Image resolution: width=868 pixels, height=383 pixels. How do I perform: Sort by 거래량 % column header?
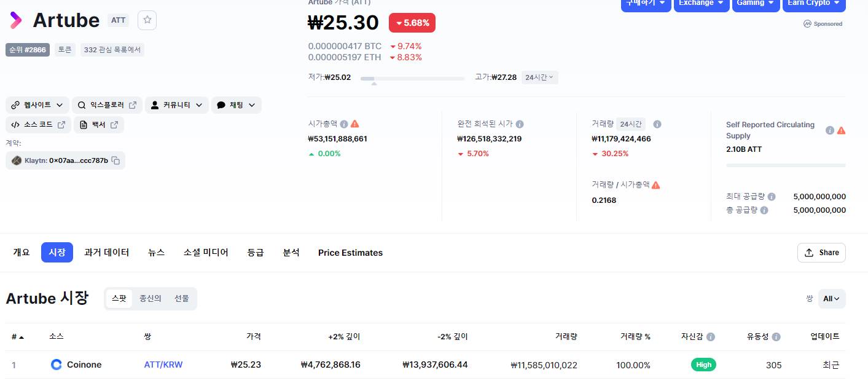pos(635,337)
